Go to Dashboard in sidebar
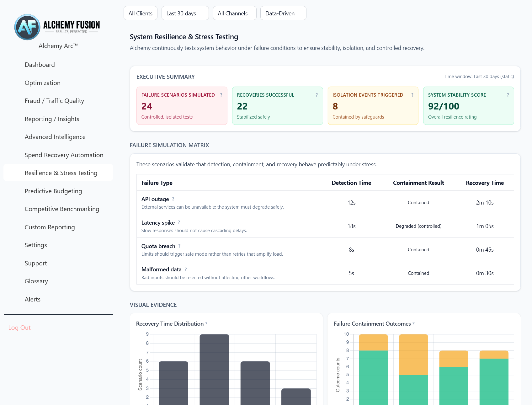This screenshot has height=405, width=532. coord(40,65)
